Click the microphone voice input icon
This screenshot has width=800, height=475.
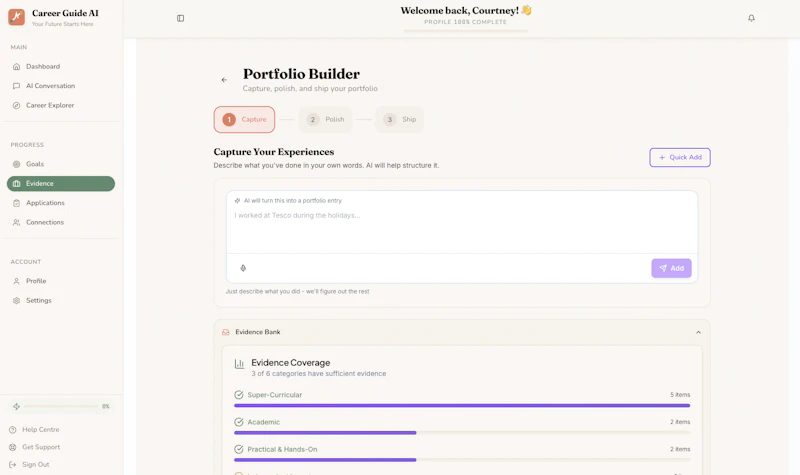[x=243, y=268]
